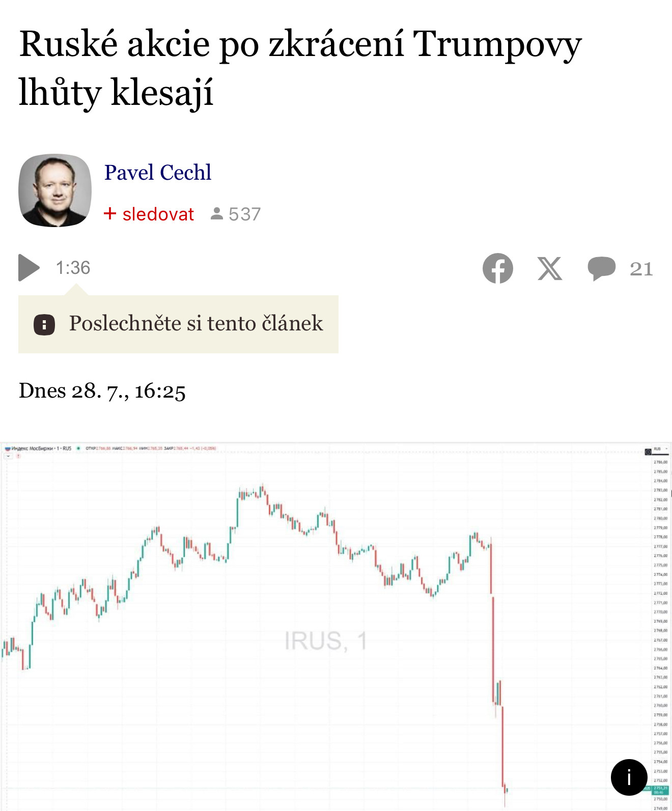
Task: Click the camera icon on chart
Action: pos(648,452)
